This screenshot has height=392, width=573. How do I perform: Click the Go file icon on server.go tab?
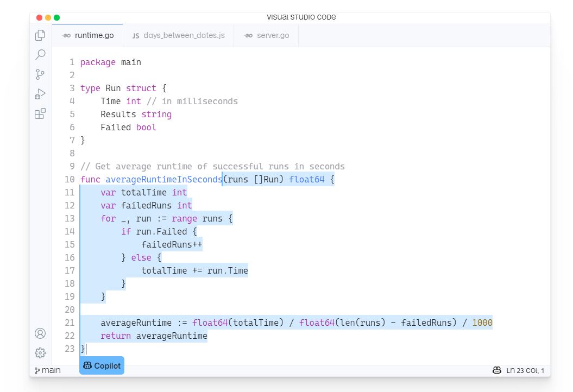pos(248,35)
